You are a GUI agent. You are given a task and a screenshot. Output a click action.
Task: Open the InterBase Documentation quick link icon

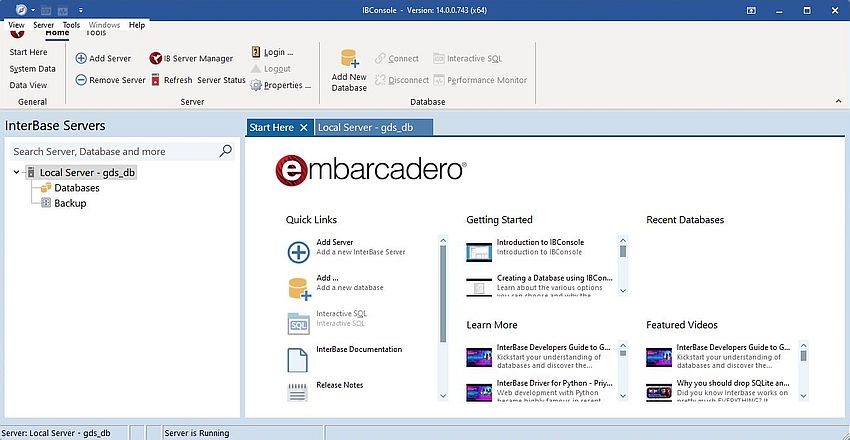pyautogui.click(x=299, y=359)
